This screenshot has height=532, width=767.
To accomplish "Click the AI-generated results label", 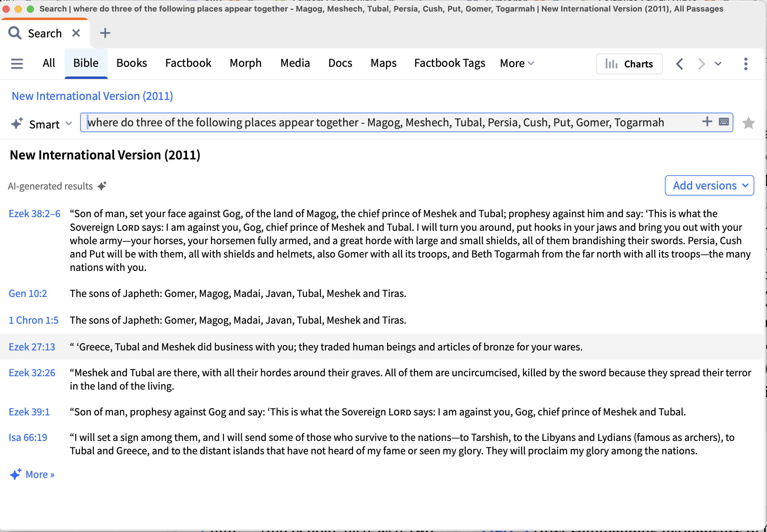I will pos(50,186).
